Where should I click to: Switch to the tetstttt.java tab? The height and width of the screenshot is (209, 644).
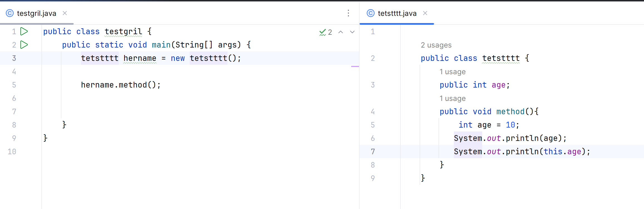coord(397,13)
